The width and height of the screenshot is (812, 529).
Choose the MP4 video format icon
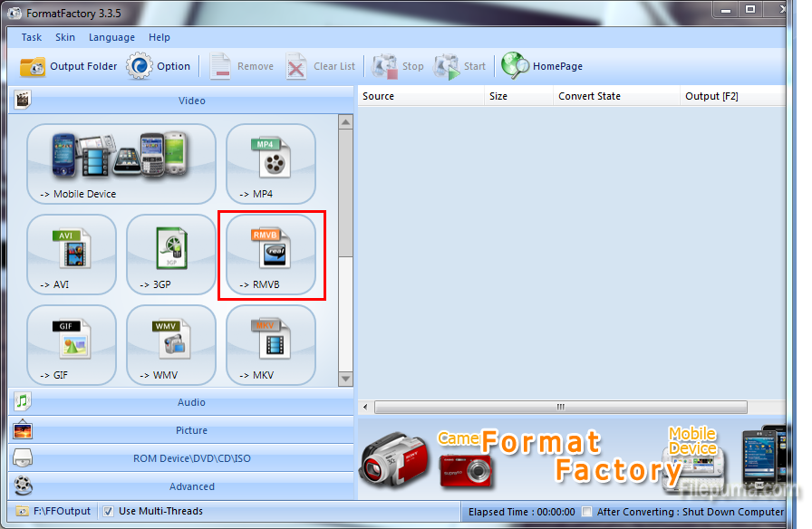(271, 163)
